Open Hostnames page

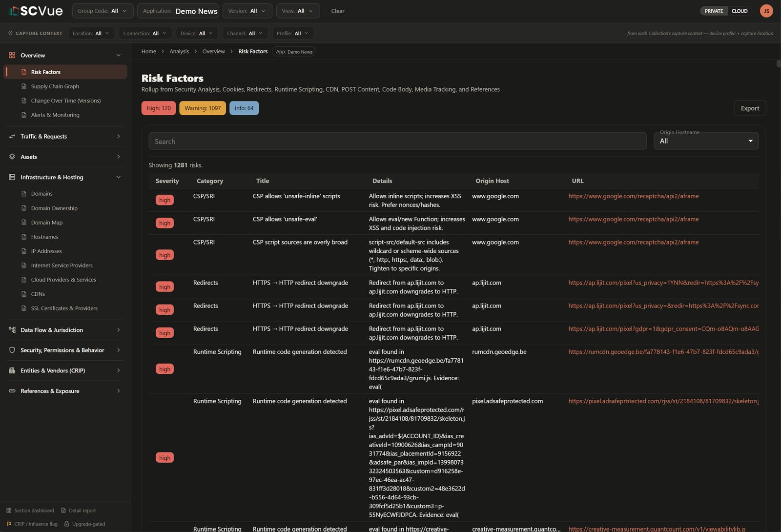point(44,237)
